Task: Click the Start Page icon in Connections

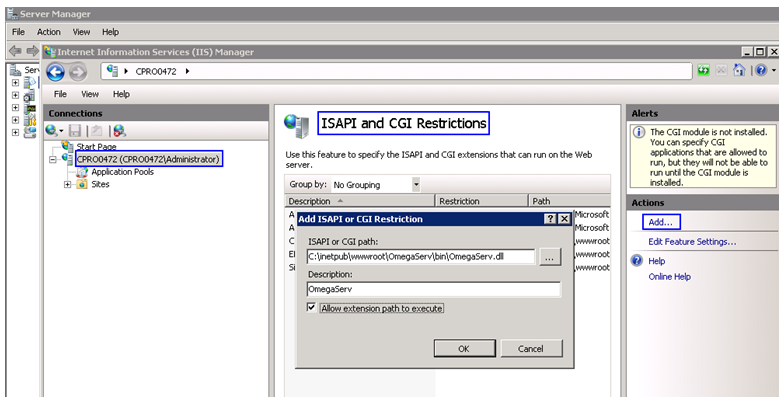Action: click(x=67, y=146)
